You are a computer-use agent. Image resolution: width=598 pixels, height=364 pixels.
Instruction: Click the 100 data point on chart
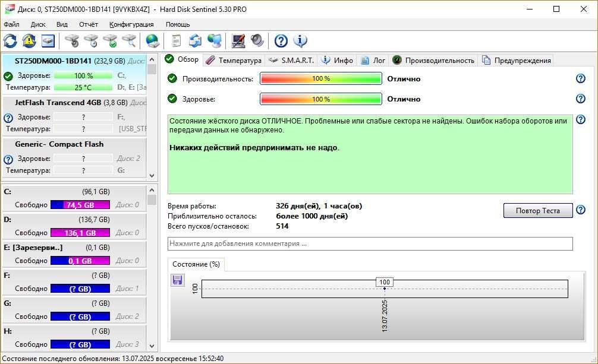(385, 288)
